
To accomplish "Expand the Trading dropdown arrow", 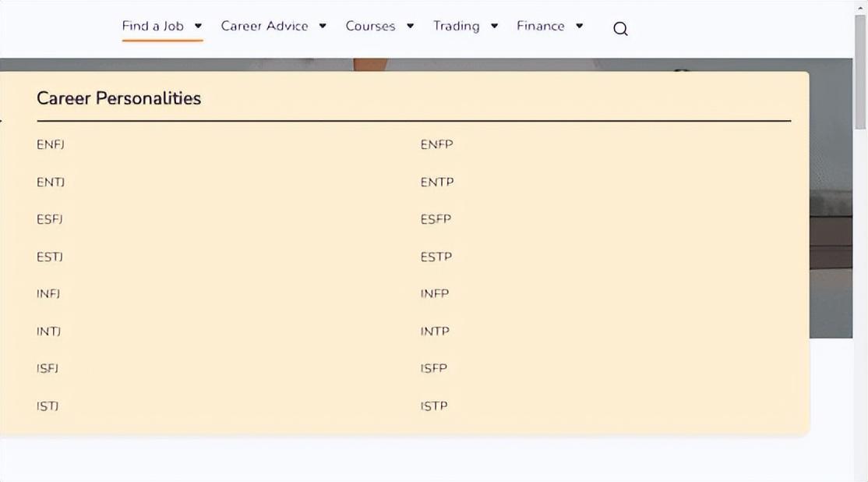I will (x=494, y=27).
